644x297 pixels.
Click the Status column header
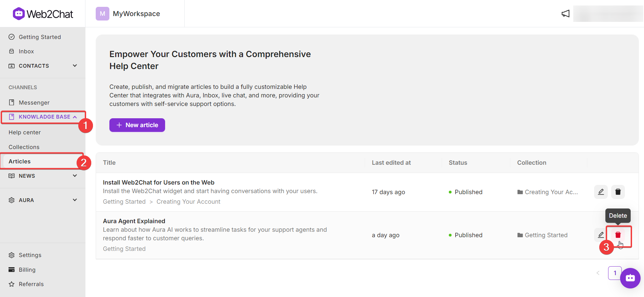click(458, 163)
